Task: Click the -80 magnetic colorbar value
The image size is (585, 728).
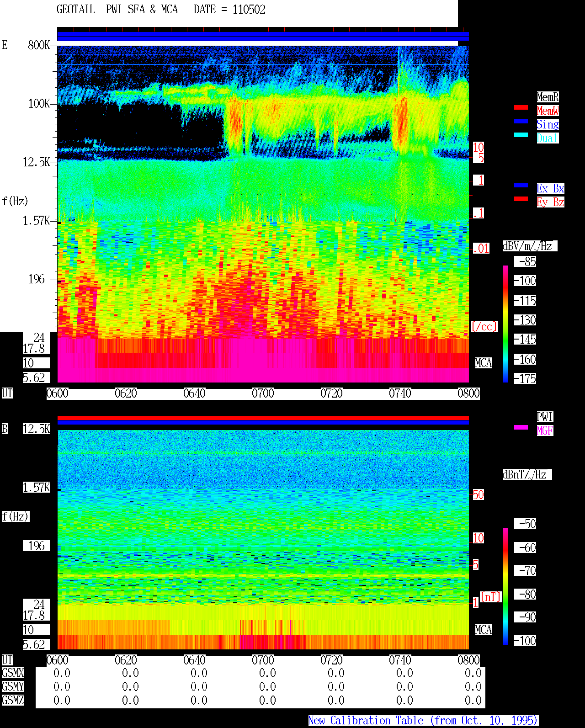Action: pos(526,594)
